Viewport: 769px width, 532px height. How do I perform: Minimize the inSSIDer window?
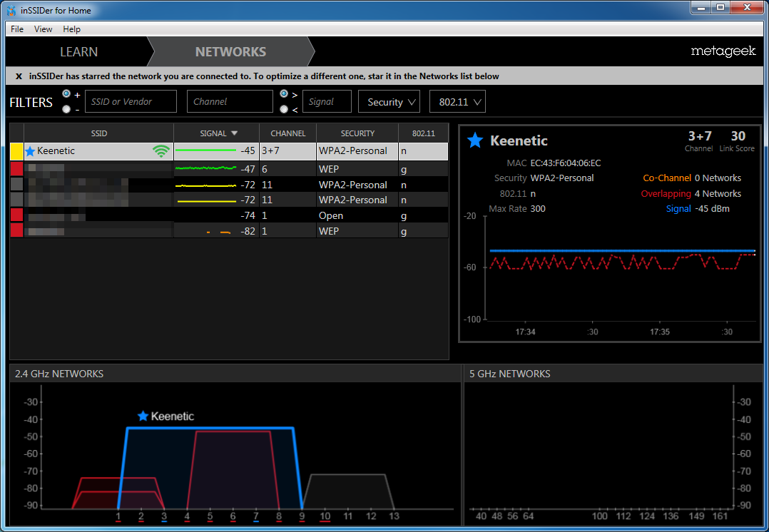coord(701,7)
